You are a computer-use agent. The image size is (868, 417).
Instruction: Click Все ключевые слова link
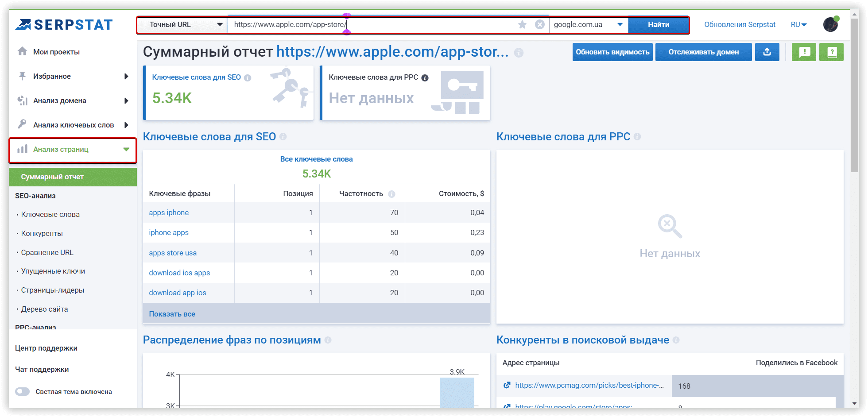tap(316, 159)
